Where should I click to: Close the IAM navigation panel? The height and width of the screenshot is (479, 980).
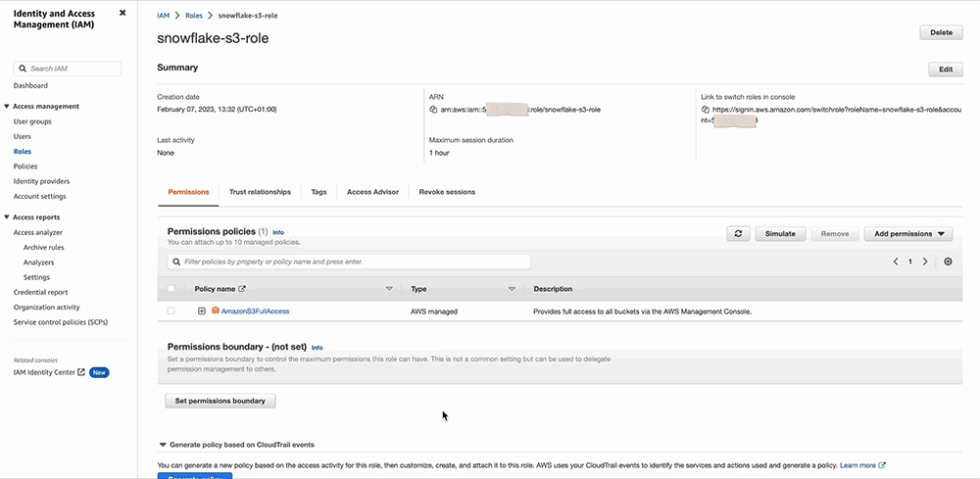(122, 13)
